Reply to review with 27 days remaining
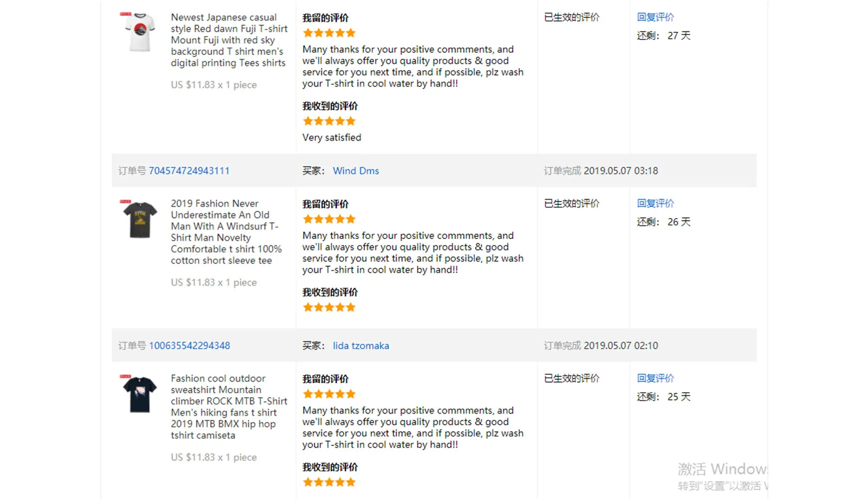 pos(655,17)
